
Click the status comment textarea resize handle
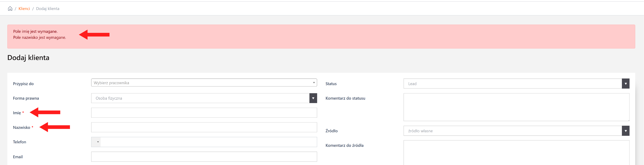(x=628, y=120)
